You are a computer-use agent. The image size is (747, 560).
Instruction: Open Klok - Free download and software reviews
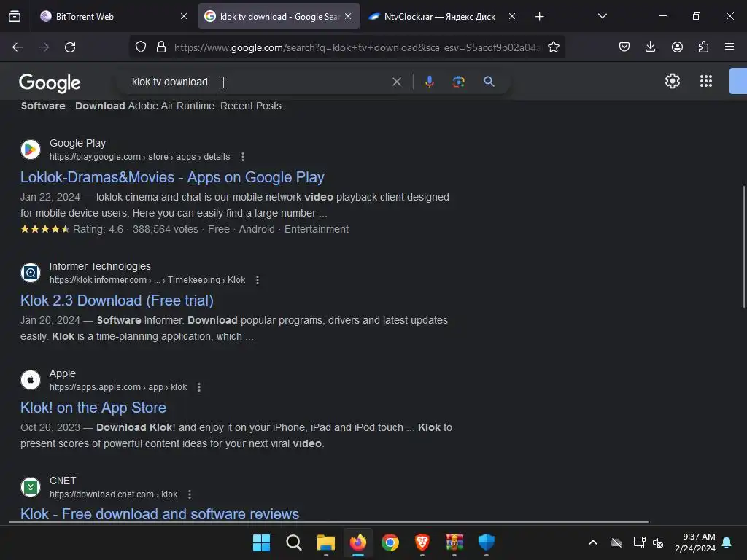click(160, 514)
